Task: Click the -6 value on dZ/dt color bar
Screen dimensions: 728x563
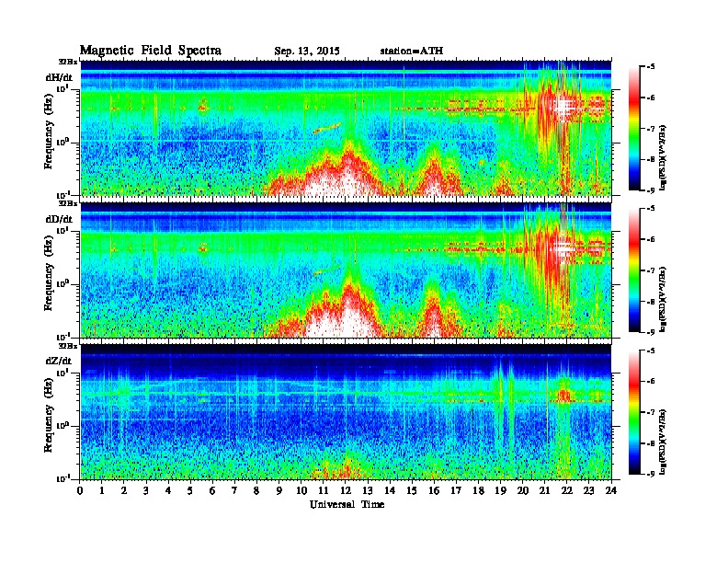Action: (x=651, y=382)
